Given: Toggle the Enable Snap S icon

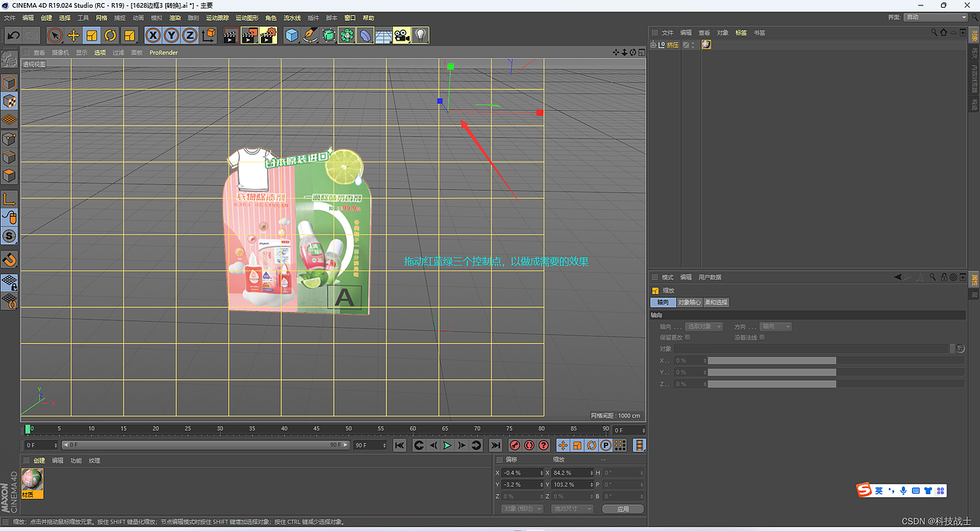Looking at the screenshot, I should tap(9, 235).
